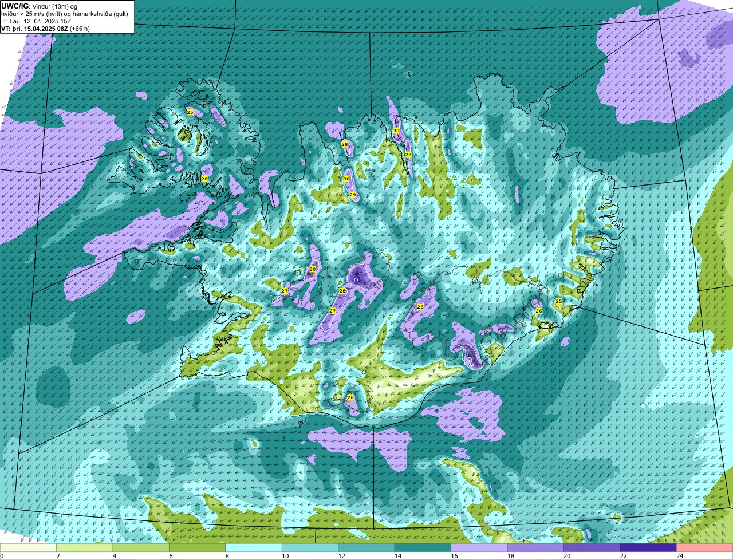This screenshot has height=560, width=733.
Task: Click the "20" tick label on the color scale
Action: click(x=567, y=556)
